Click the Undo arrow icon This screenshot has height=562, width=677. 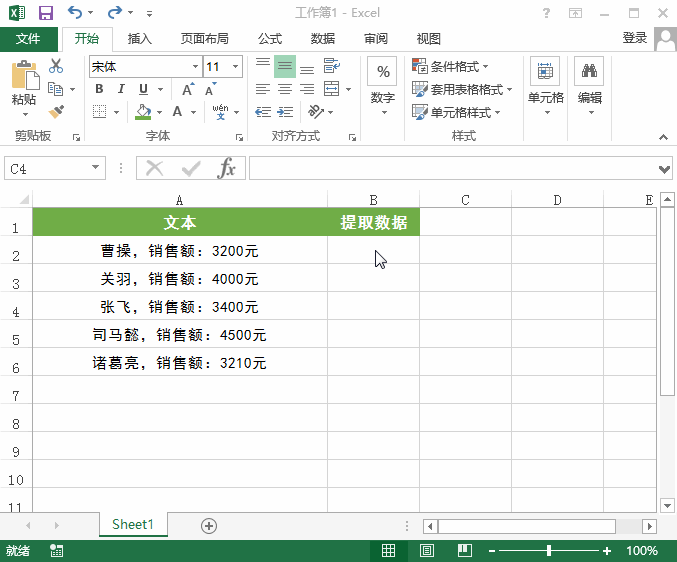pyautogui.click(x=75, y=13)
